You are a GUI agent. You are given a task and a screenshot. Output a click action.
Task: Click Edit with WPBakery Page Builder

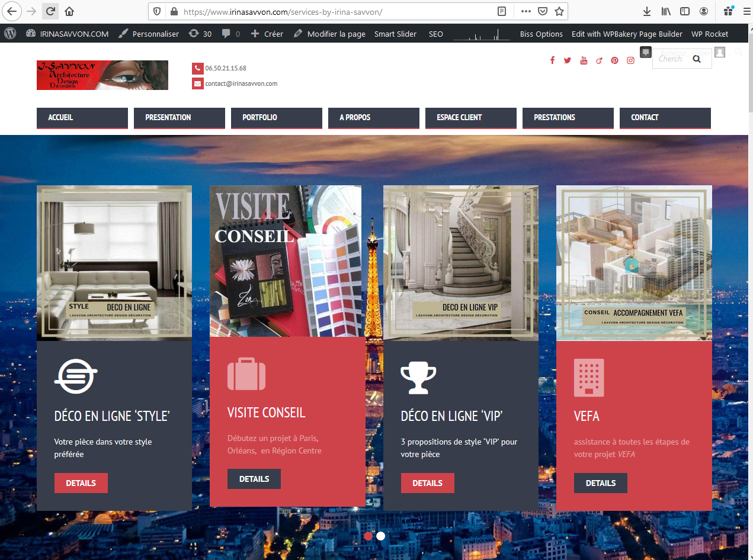pos(627,34)
